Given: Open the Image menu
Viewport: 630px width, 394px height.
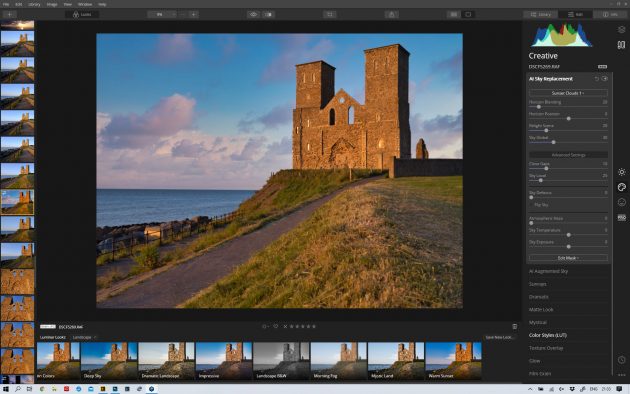Looking at the screenshot, I should (52, 4).
